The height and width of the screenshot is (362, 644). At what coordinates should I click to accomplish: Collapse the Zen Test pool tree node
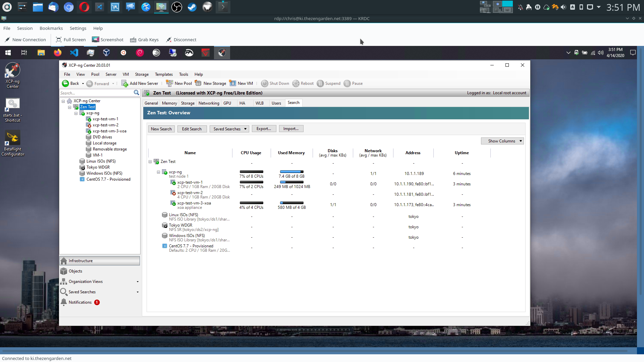pos(69,107)
